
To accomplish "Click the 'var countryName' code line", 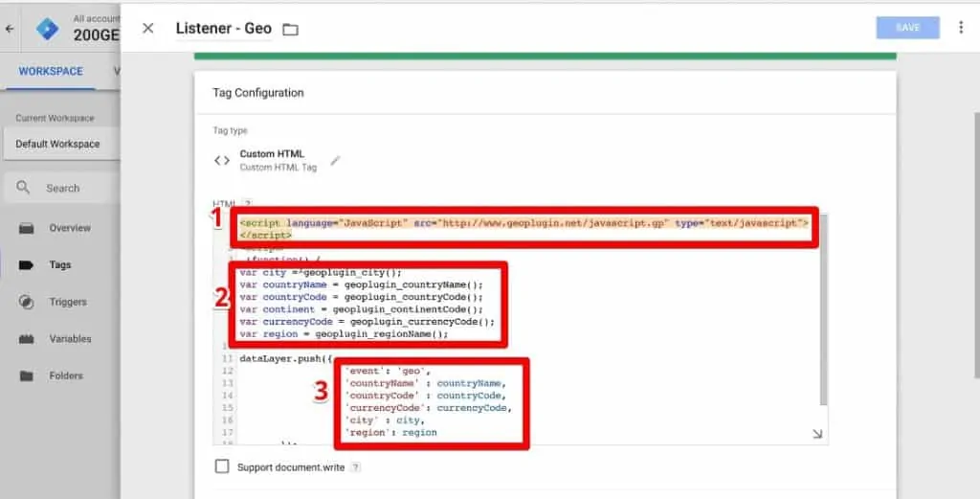I will pos(361,284).
